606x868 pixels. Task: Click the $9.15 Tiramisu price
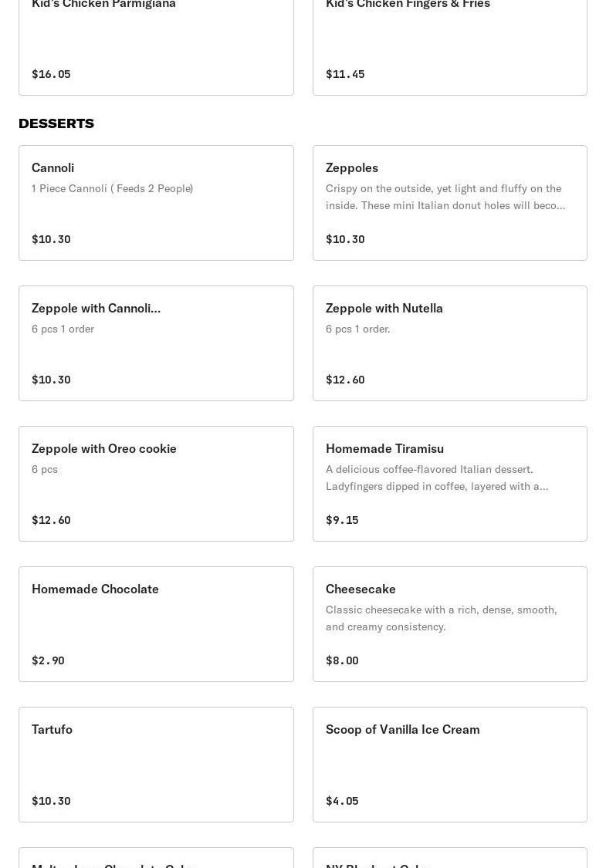tap(342, 520)
